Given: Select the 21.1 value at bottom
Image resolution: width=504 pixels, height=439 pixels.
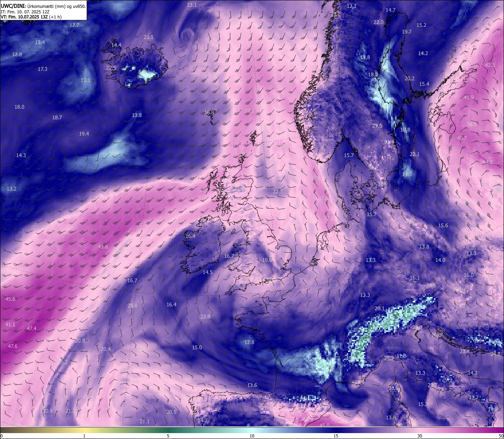Looking at the screenshot, I should [x=145, y=421].
